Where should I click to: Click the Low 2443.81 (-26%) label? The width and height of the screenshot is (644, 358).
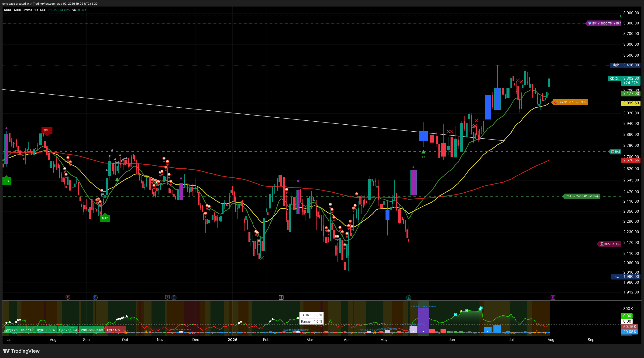[x=582, y=196]
